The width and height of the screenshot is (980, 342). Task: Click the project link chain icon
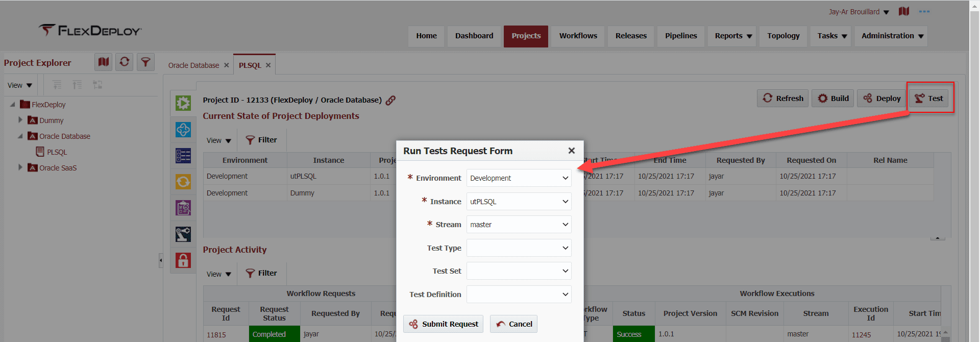point(390,101)
